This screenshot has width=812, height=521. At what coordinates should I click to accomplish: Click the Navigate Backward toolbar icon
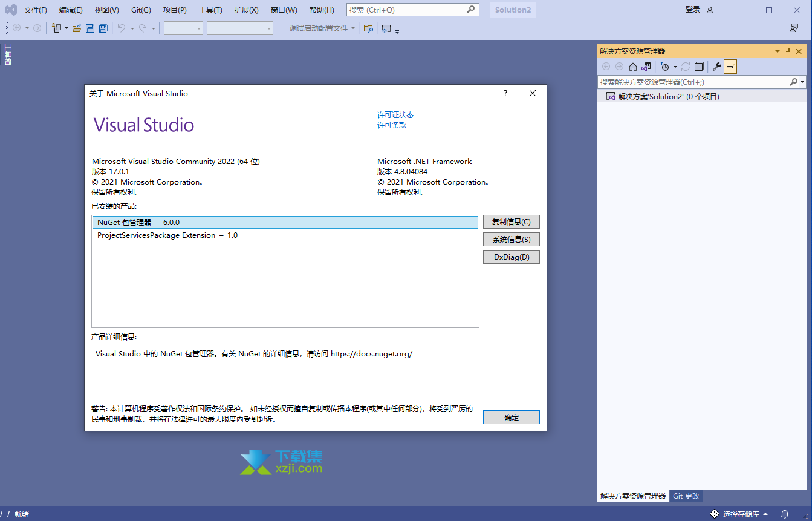(16, 28)
